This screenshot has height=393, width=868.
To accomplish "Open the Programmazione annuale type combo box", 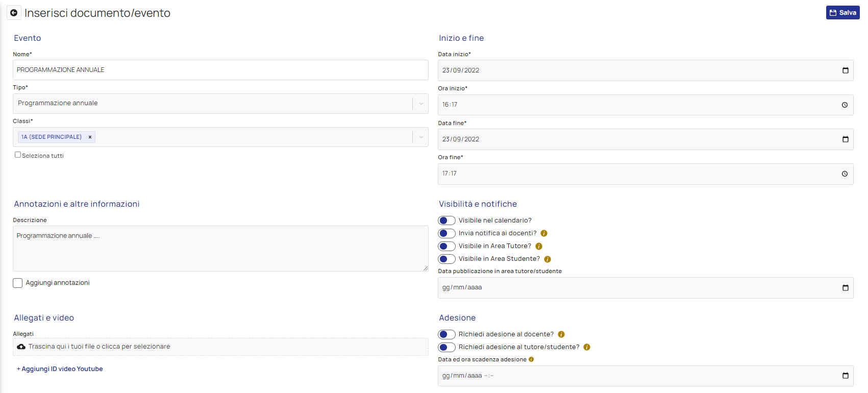I will pos(220,104).
